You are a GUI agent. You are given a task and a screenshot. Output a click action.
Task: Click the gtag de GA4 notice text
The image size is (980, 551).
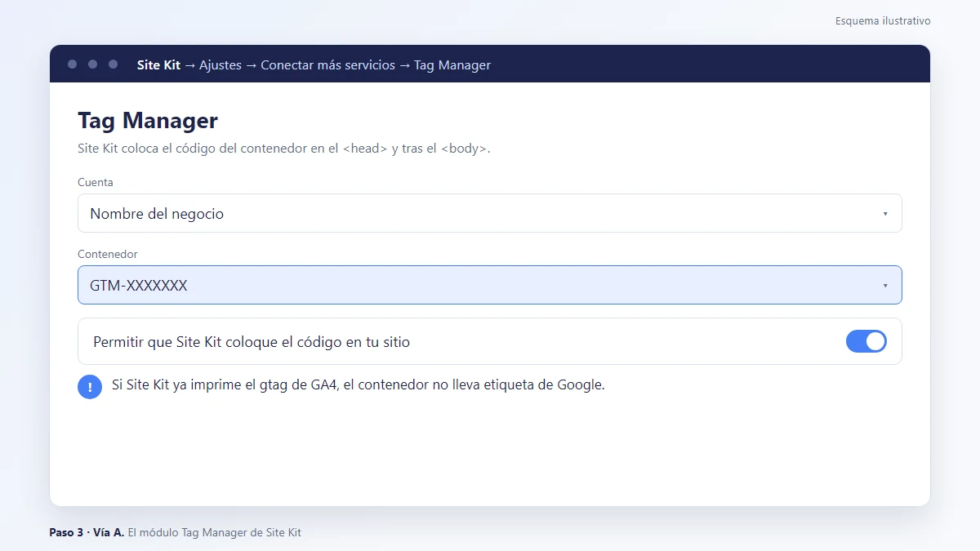click(359, 385)
